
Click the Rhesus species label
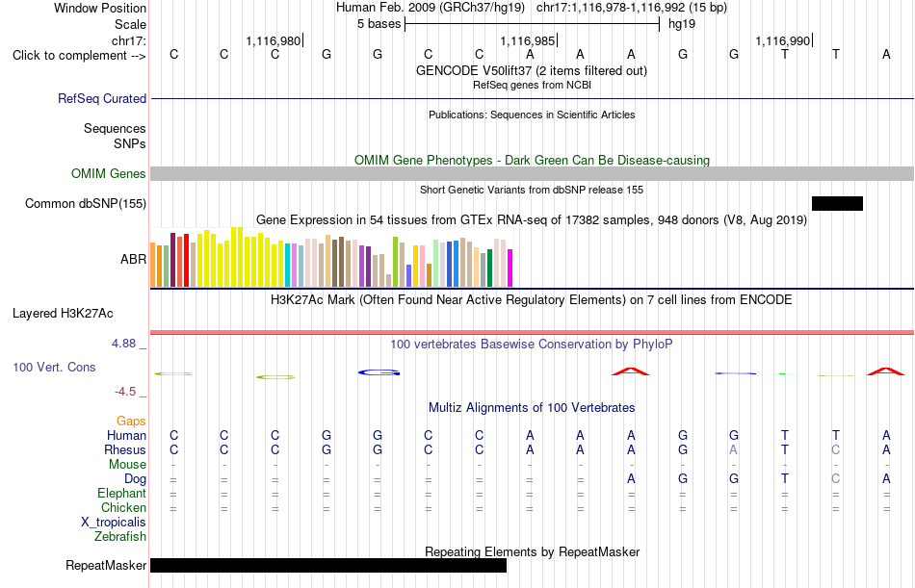(x=125, y=449)
